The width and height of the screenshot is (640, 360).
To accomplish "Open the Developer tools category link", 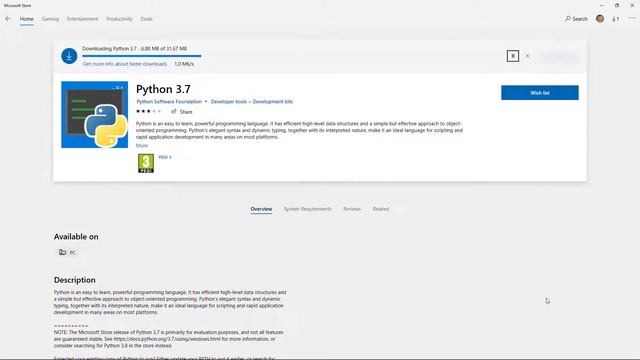I will point(229,102).
